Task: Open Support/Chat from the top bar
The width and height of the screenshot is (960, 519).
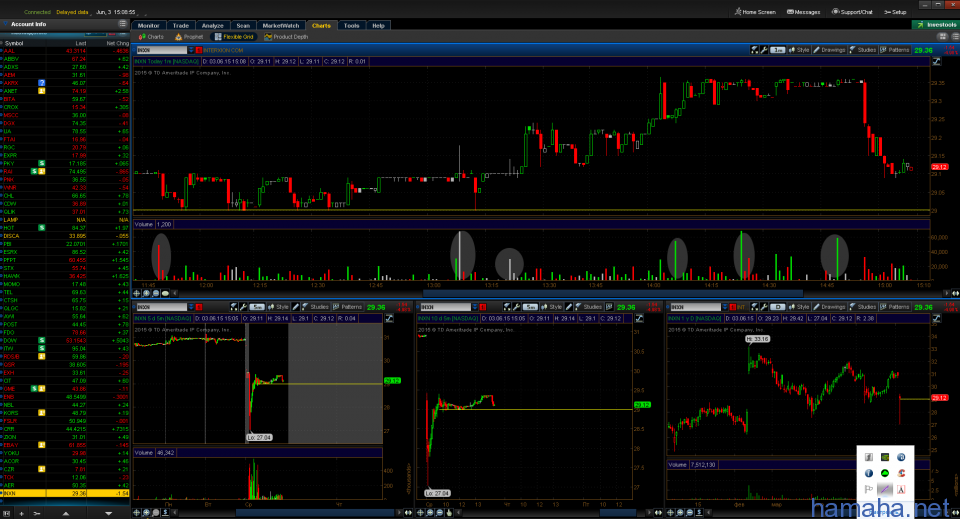Action: point(852,12)
